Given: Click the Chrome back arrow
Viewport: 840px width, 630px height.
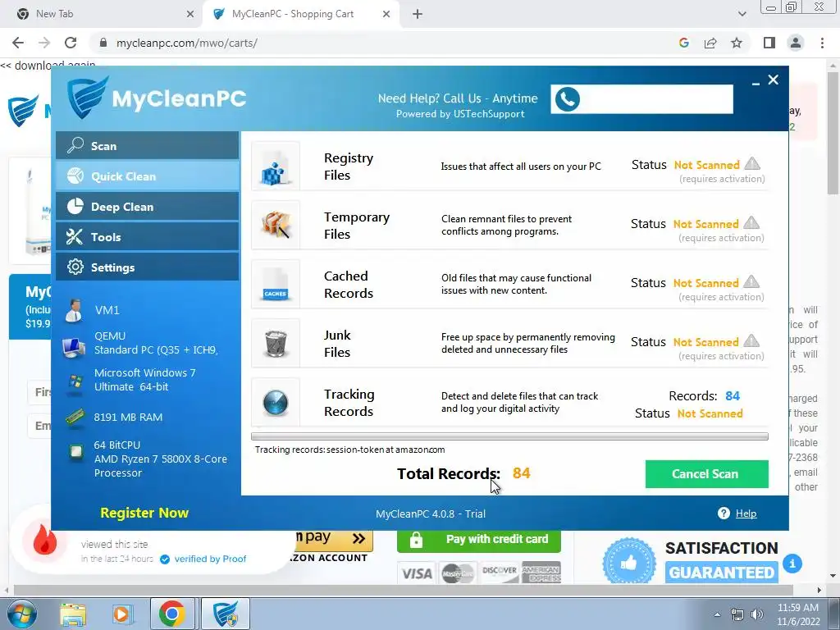Looking at the screenshot, I should pos(18,43).
